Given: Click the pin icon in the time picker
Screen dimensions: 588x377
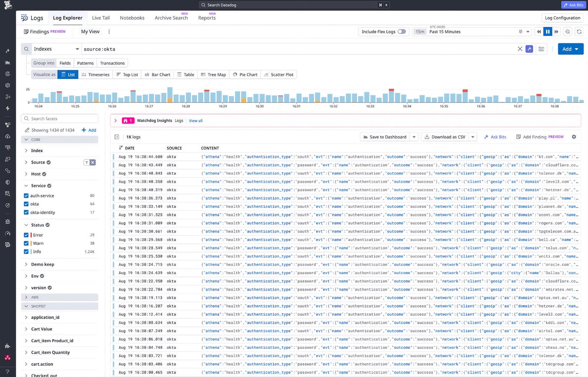Looking at the screenshot, I should pyautogui.click(x=521, y=31).
